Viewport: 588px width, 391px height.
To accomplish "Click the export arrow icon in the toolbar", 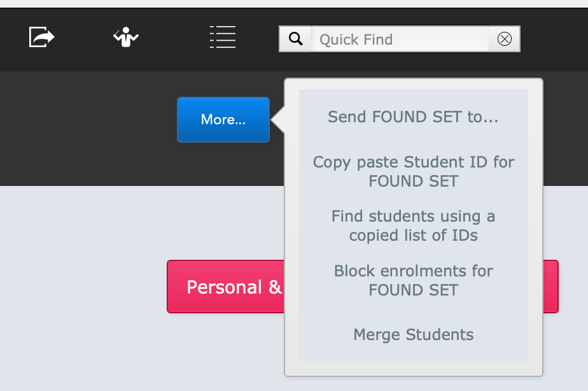I will pos(41,37).
